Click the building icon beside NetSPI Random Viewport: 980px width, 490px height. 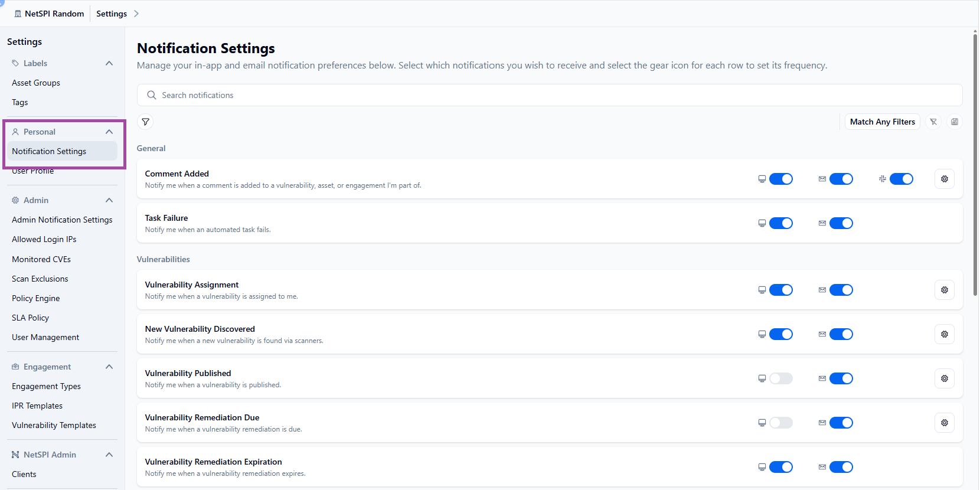(x=18, y=14)
